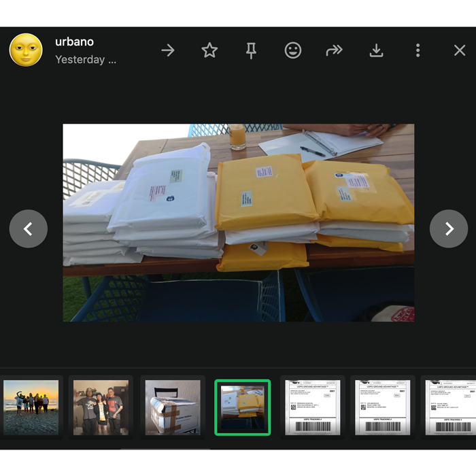Image resolution: width=476 pixels, height=476 pixels.
Task: Advance to the next image
Action: click(449, 229)
